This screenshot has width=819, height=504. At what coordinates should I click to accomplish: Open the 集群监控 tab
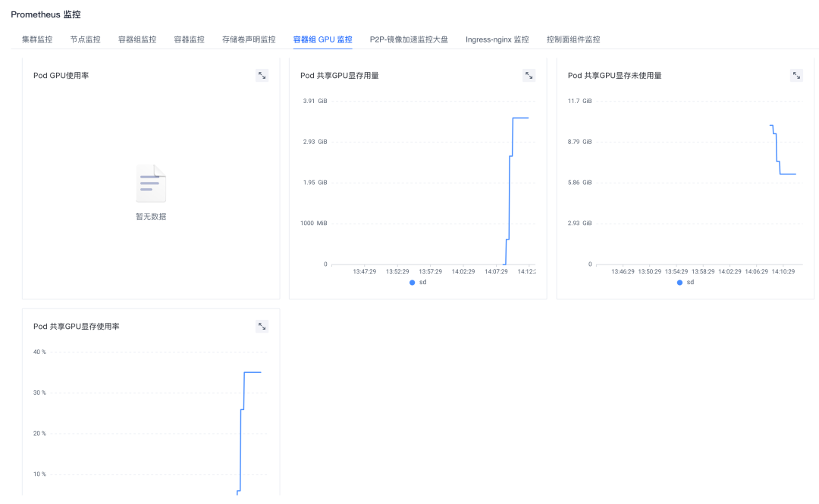tap(37, 39)
